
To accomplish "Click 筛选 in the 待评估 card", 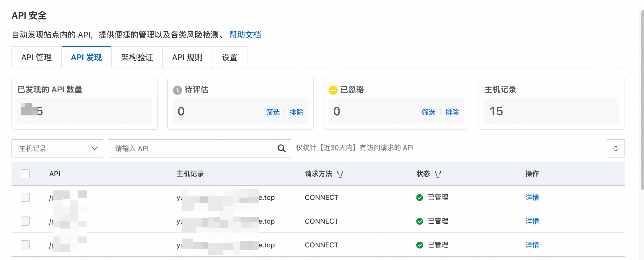I will tap(273, 112).
